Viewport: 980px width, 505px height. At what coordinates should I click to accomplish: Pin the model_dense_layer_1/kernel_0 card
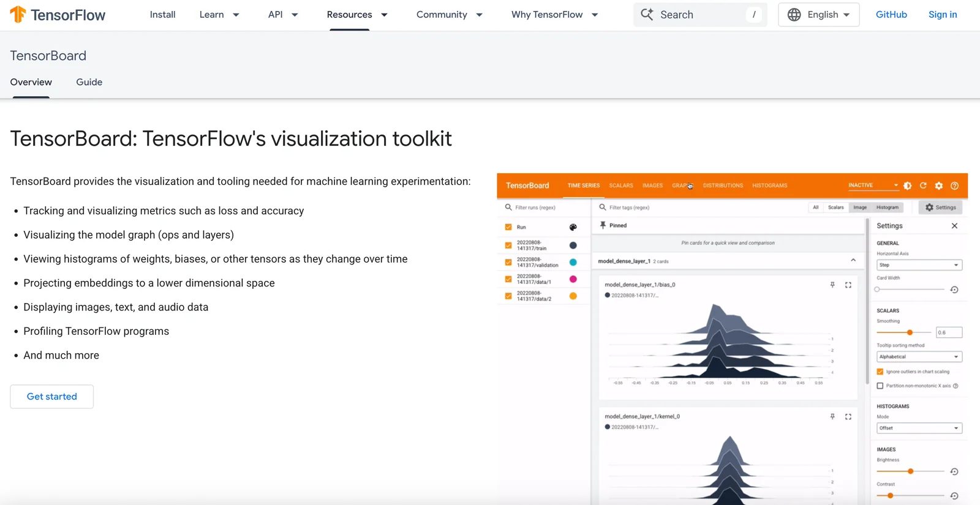tap(832, 416)
